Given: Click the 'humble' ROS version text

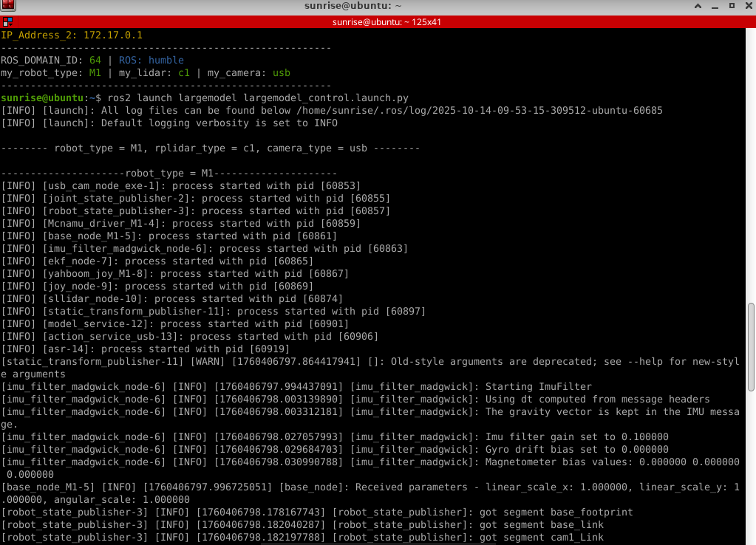Looking at the screenshot, I should 166,60.
